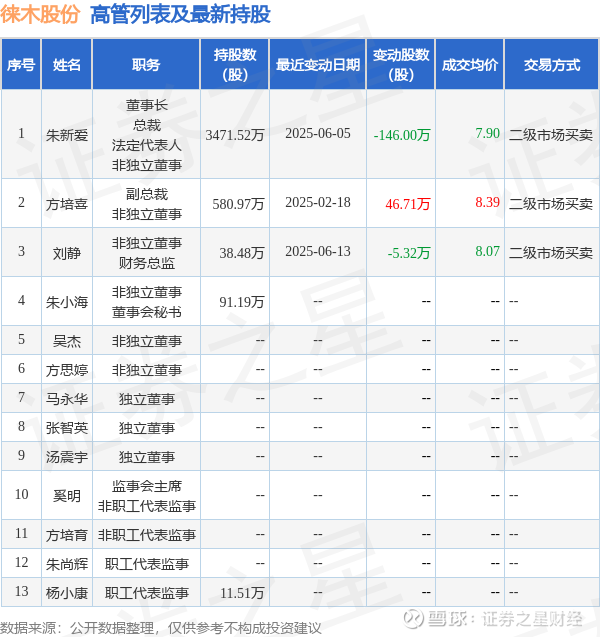Click 二级市场买卖 in 朱新爱's row
The width and height of the screenshot is (600, 637).
click(551, 135)
